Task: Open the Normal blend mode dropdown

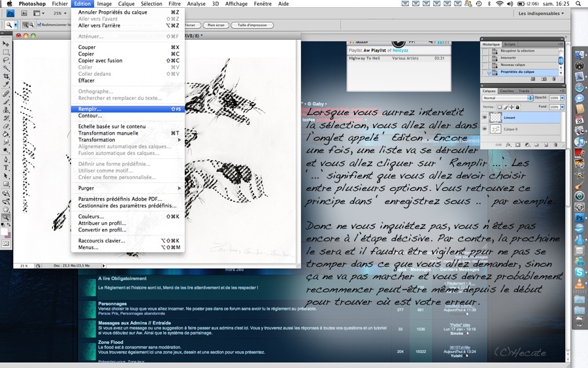Action: [508, 98]
